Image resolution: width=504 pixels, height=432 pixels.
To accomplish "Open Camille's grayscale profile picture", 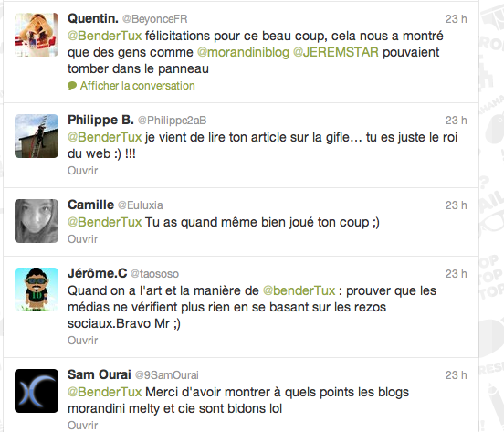I will (x=37, y=221).
